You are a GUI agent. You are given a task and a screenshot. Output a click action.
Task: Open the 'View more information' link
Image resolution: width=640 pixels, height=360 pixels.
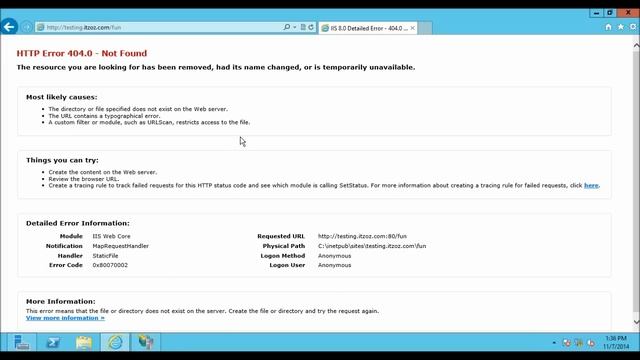point(65,318)
